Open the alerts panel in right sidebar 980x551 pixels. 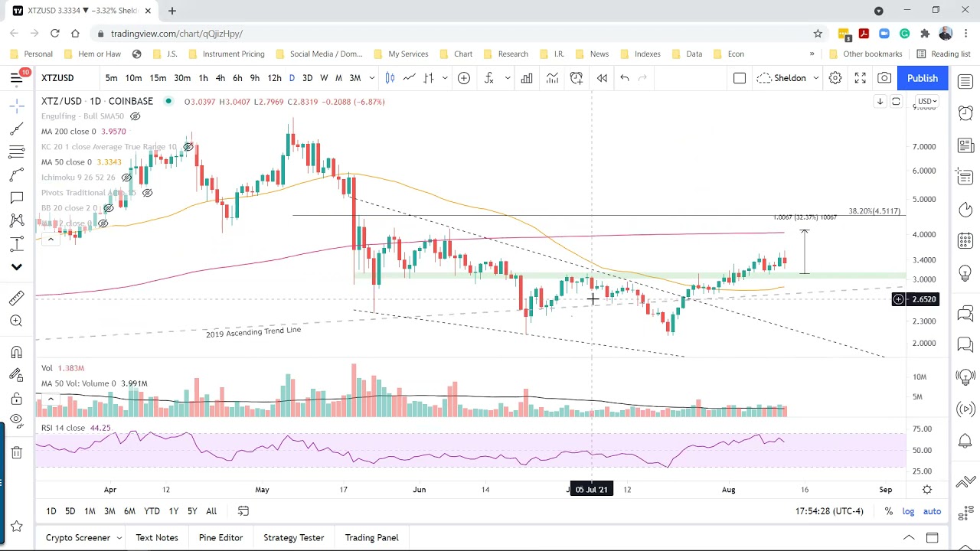965,113
